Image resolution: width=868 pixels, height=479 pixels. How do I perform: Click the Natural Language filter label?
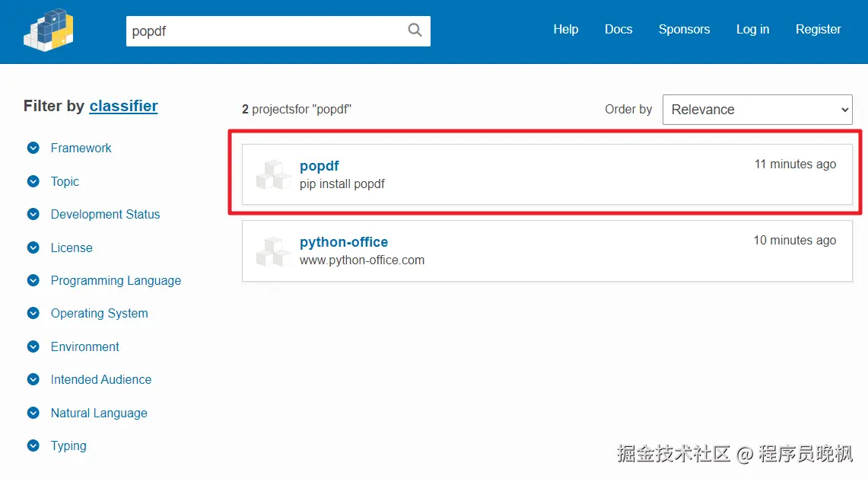coord(99,413)
